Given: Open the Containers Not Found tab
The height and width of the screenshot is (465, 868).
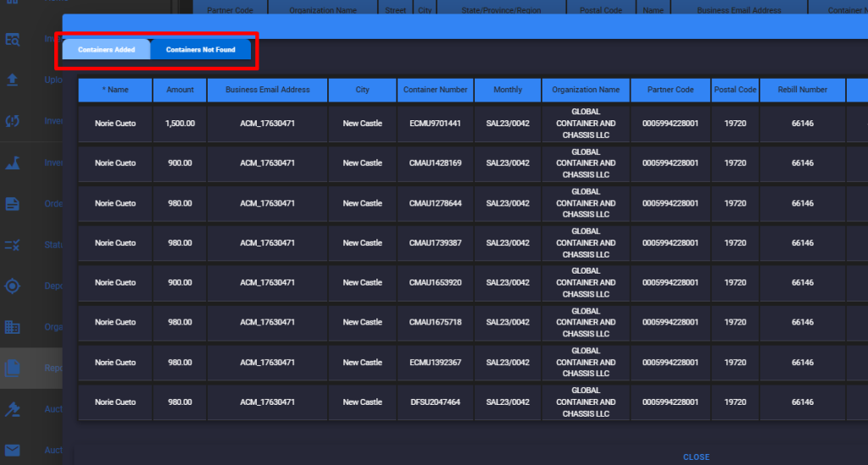Looking at the screenshot, I should point(201,50).
